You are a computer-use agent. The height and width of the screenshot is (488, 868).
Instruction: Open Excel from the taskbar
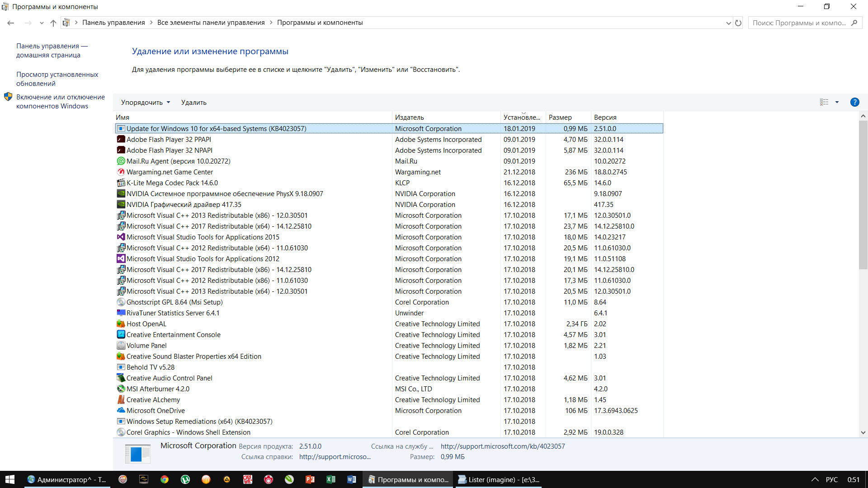pyautogui.click(x=331, y=479)
